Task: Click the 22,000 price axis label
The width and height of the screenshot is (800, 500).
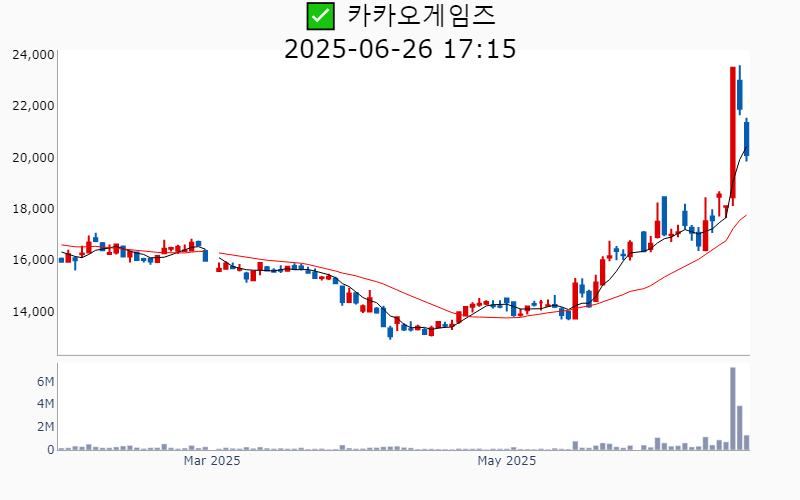Action: (x=33, y=106)
